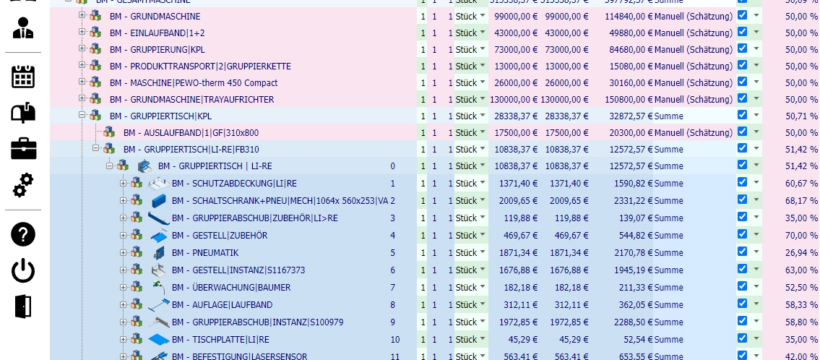This screenshot has width=820, height=360.
Task: Click thumbnail icon of GRUPPIERABSCHUB|ZUBEHÖR|LI>RE
Action: (158, 218)
